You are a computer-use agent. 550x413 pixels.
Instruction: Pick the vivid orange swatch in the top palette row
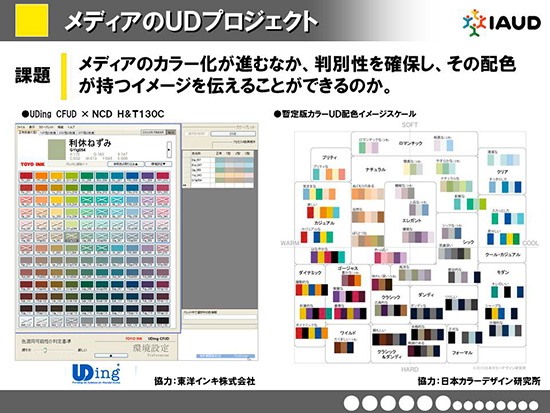click(x=41, y=176)
